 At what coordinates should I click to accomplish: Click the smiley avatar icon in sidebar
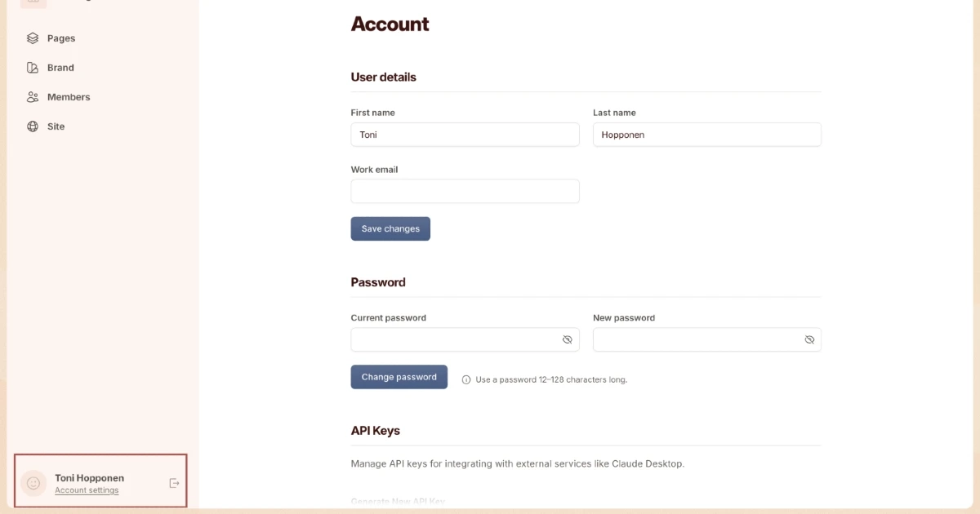click(33, 483)
